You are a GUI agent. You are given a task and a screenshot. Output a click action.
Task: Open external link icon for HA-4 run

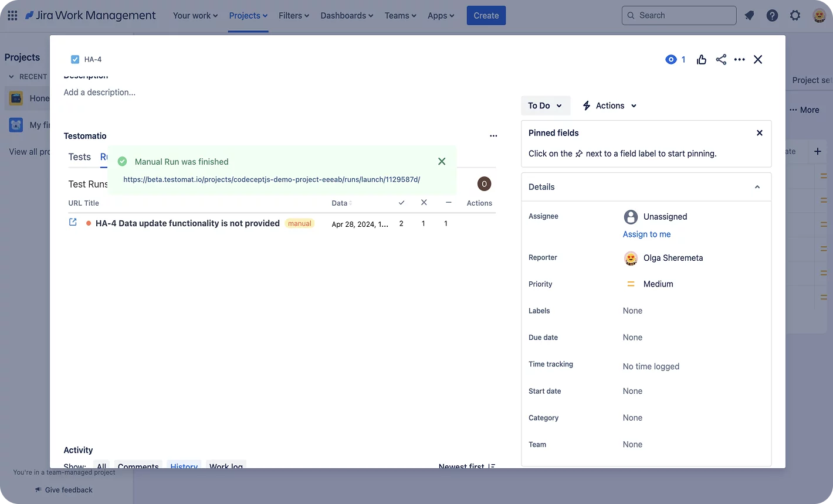[73, 222]
